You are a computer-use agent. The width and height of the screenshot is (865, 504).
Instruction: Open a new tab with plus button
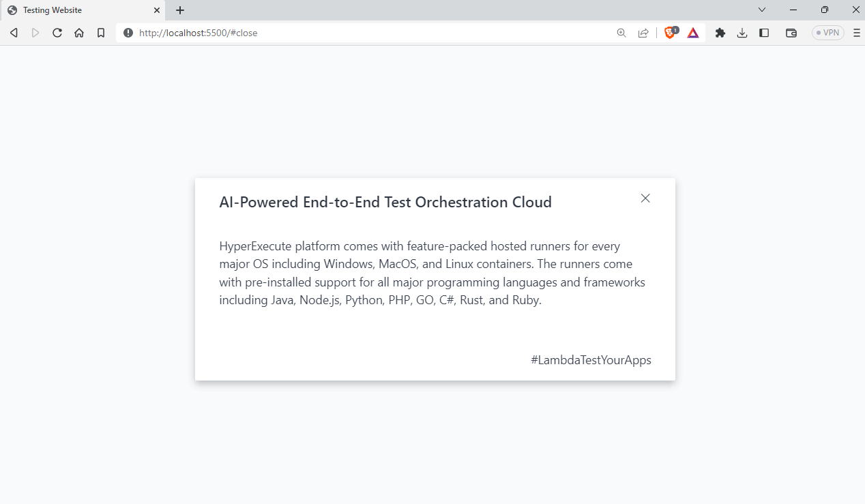coord(180,10)
